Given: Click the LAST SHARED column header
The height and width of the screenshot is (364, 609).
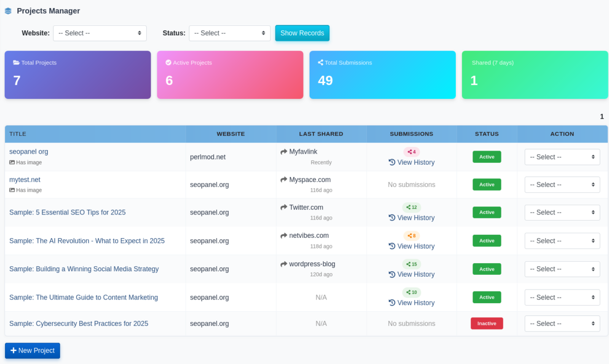Looking at the screenshot, I should click(321, 134).
